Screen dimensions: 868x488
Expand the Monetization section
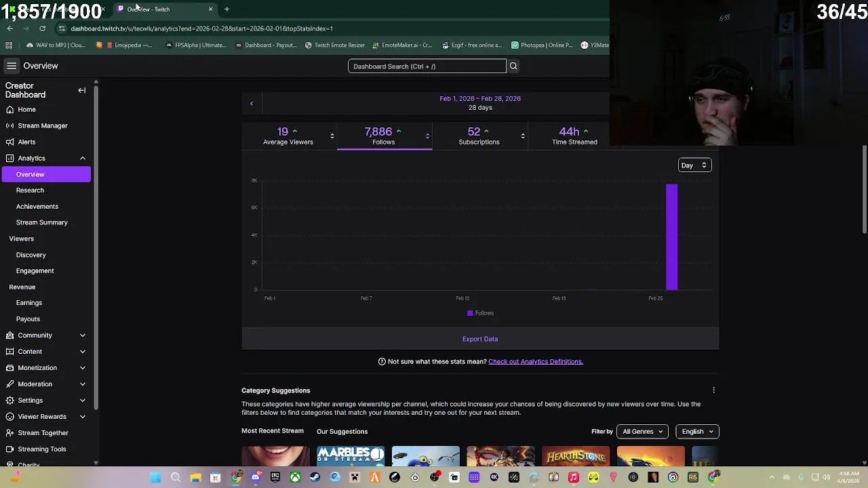coord(83,368)
